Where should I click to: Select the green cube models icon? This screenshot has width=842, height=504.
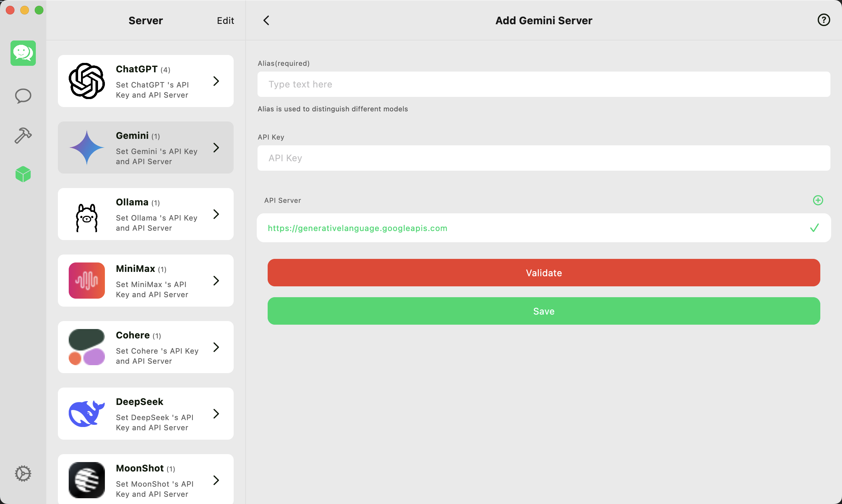pos(23,174)
